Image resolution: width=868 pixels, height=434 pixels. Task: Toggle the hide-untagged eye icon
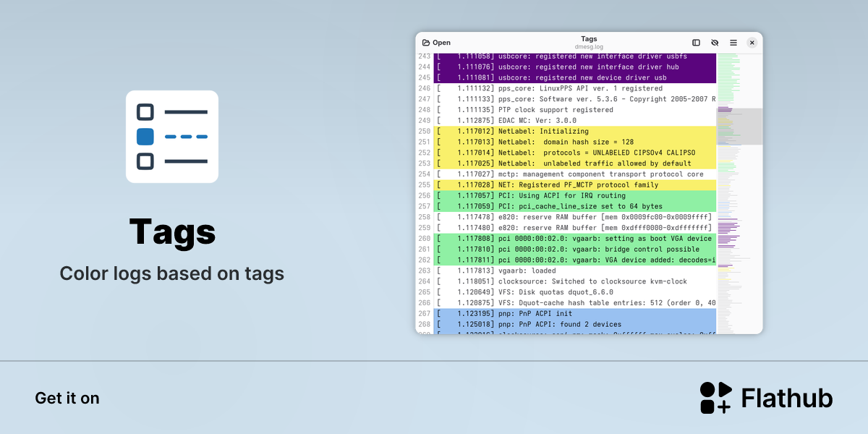(715, 43)
